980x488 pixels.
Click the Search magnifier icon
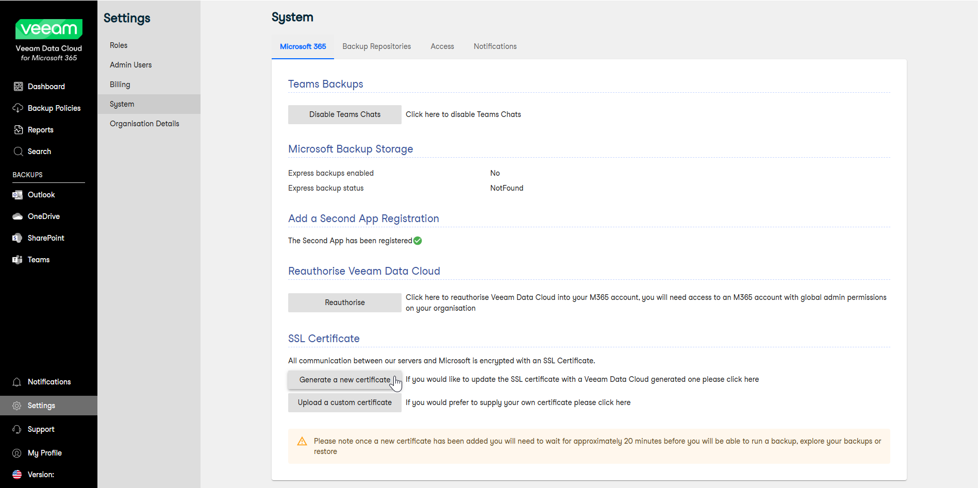(18, 152)
